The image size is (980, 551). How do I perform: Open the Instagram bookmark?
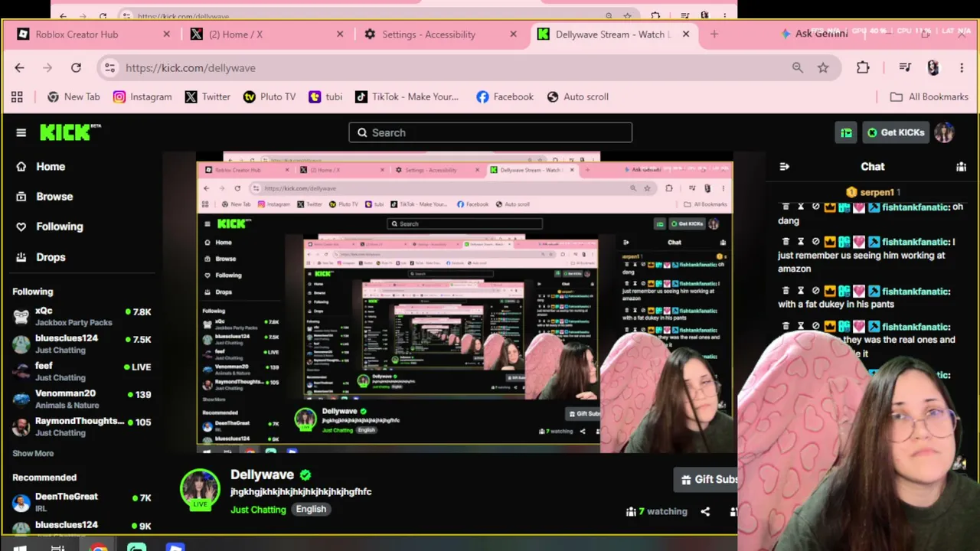tap(142, 96)
